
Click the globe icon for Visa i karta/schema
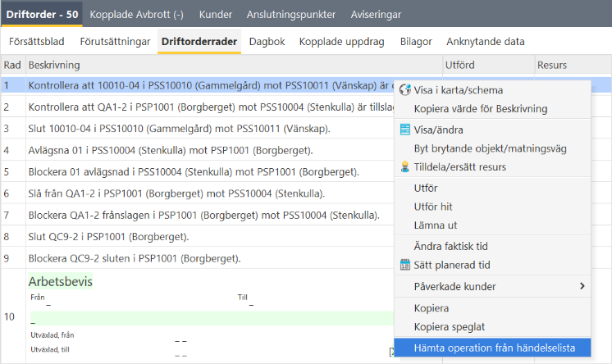click(x=404, y=90)
